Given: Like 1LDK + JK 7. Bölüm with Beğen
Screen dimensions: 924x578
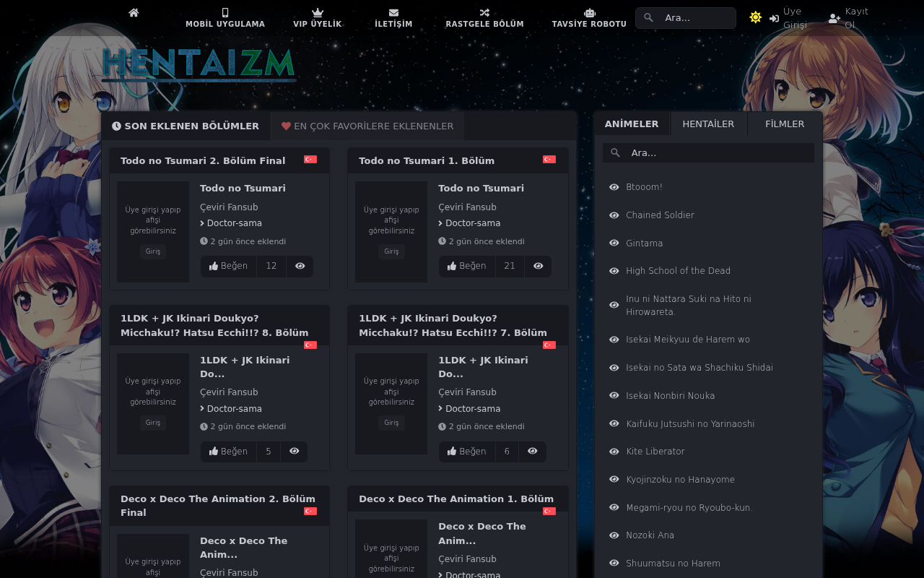Looking at the screenshot, I should [x=466, y=452].
